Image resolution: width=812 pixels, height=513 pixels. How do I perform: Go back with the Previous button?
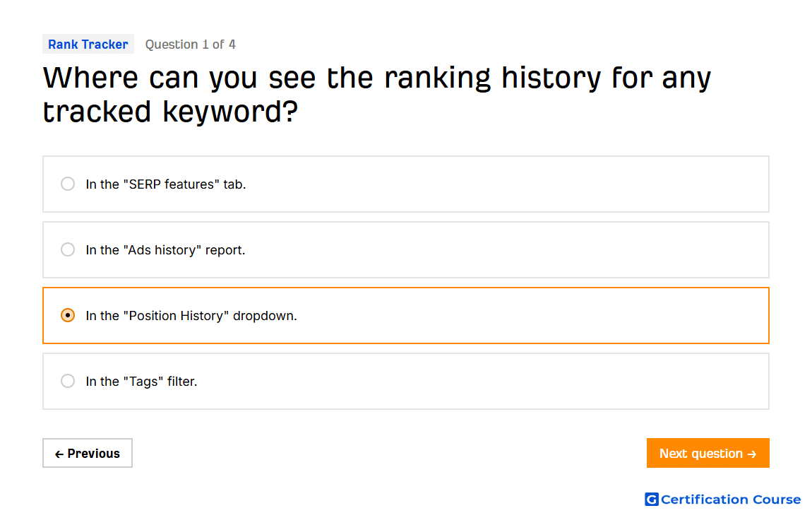tap(88, 453)
